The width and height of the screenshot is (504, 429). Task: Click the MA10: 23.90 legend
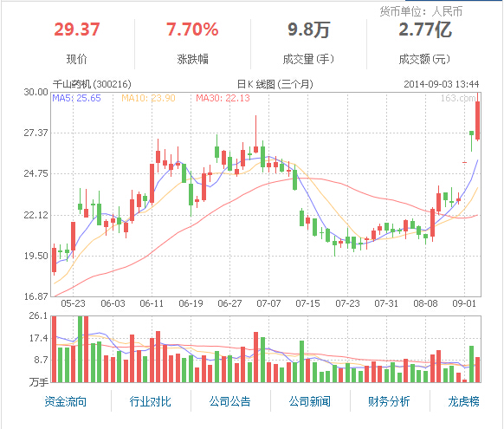point(148,98)
